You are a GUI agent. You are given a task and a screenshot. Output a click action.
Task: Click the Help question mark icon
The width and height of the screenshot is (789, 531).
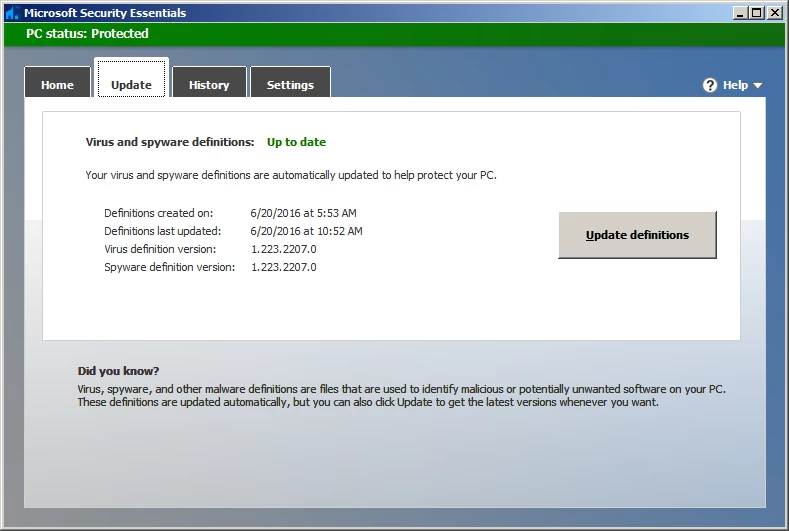pyautogui.click(x=709, y=85)
